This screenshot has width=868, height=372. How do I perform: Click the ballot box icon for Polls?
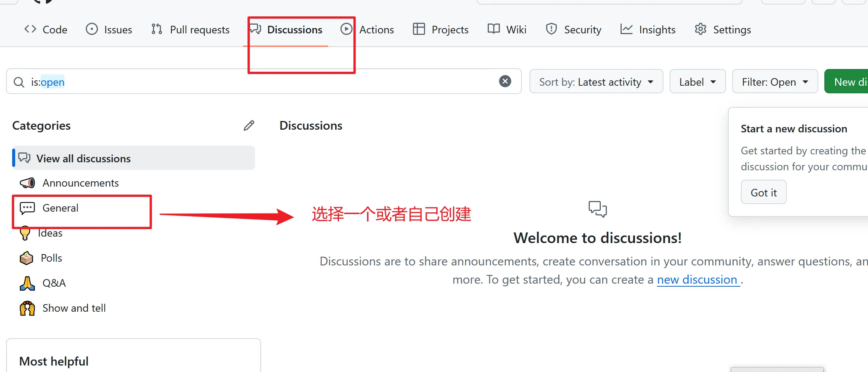point(27,258)
